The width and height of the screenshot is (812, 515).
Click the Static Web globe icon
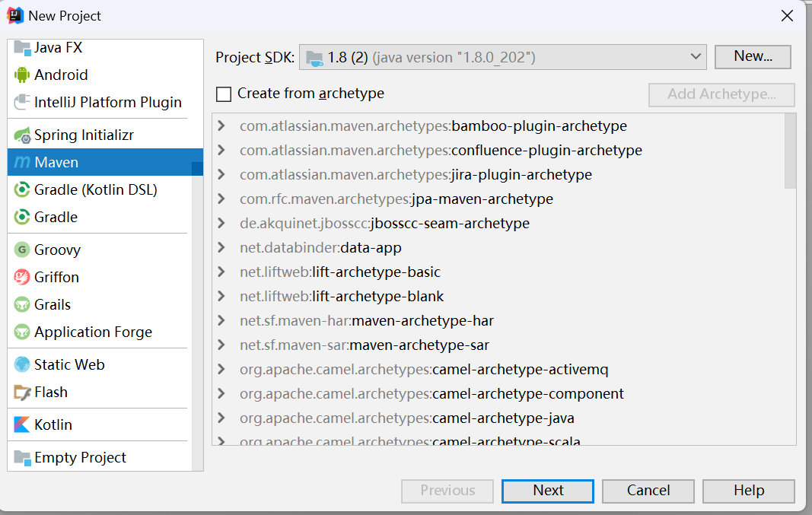pyautogui.click(x=22, y=365)
